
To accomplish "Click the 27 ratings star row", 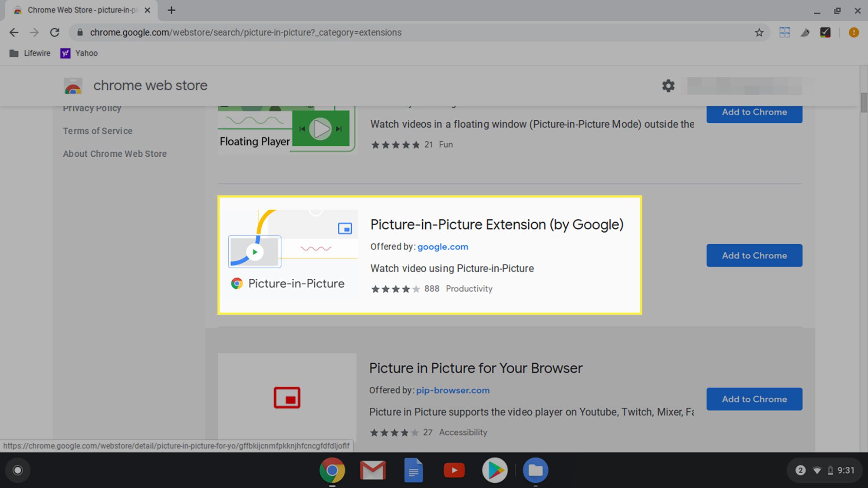I will point(394,432).
